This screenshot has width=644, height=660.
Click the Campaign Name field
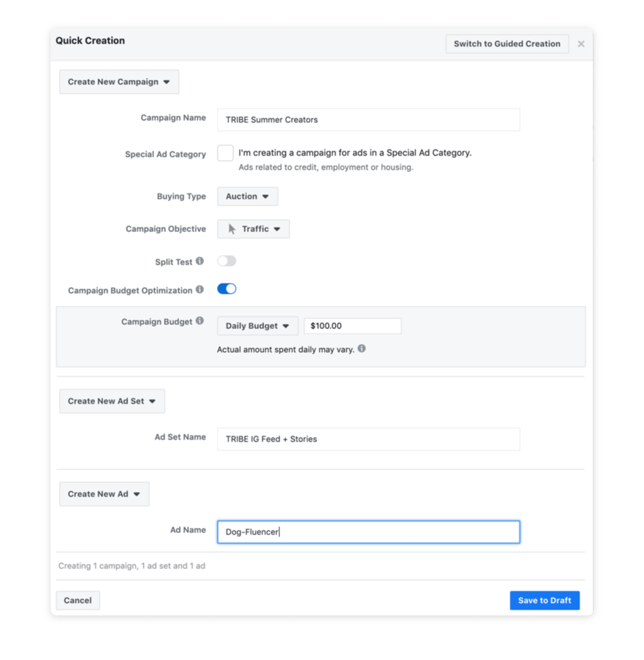(368, 119)
